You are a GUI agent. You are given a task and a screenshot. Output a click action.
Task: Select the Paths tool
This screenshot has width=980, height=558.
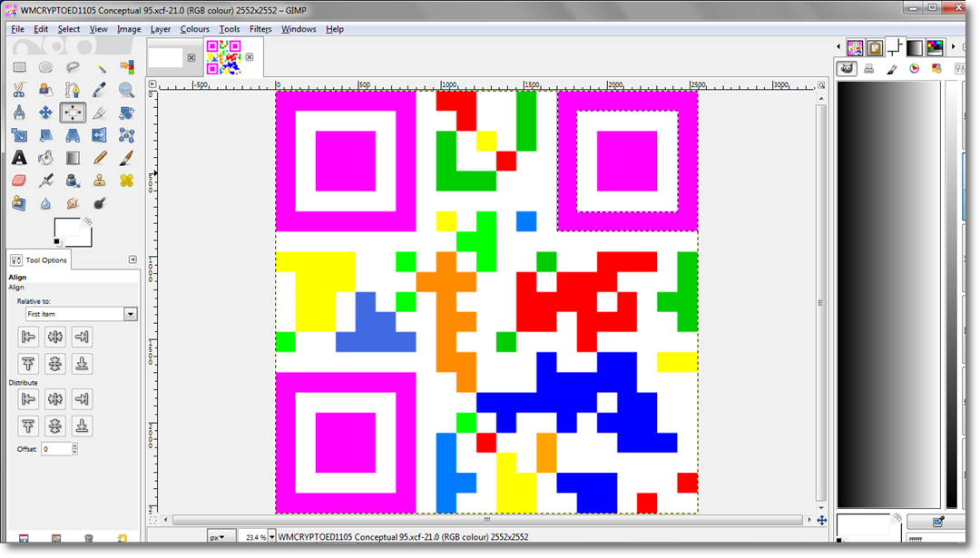[73, 90]
